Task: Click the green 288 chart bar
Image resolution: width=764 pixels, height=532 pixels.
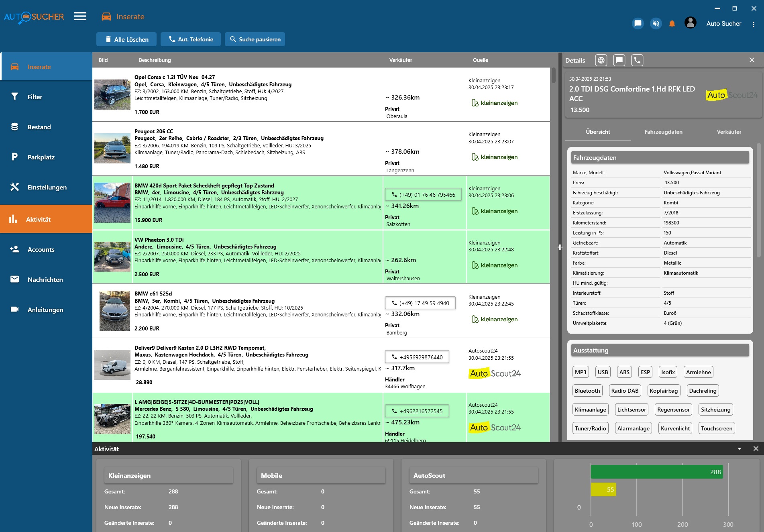Action: point(657,472)
